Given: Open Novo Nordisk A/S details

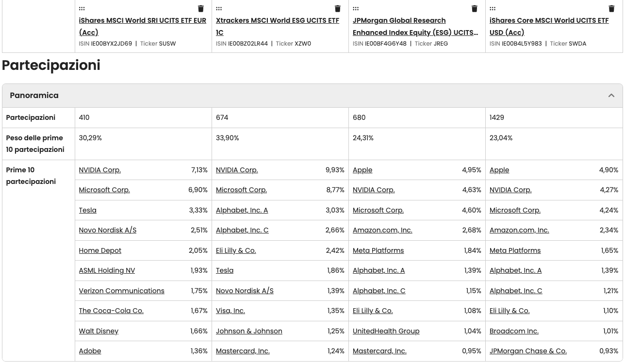Looking at the screenshot, I should pos(107,230).
